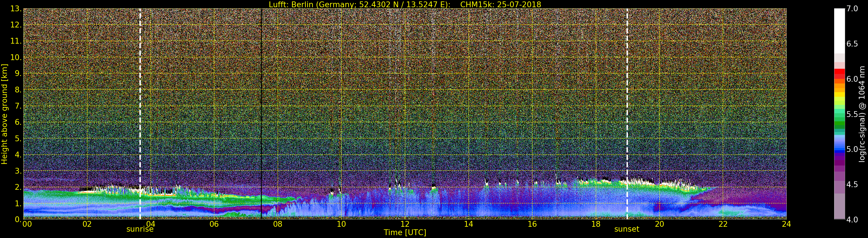This screenshot has width=868, height=238.
Task: Click the '5.5' colorbar scale value
Action: (852, 114)
